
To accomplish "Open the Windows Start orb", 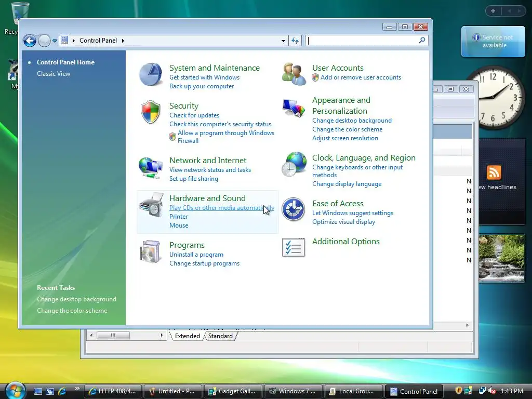I will [15, 391].
